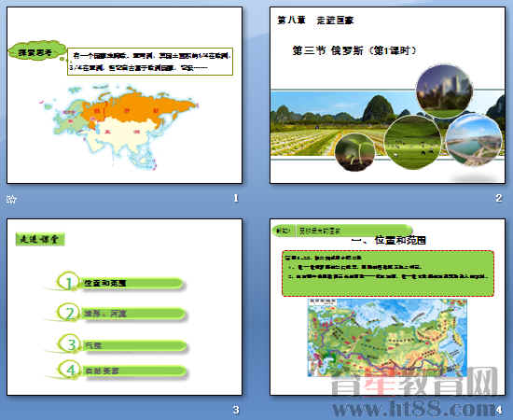The height and width of the screenshot is (420, 513).
Task: Click the green bar next to number 2
Action: coord(133,314)
